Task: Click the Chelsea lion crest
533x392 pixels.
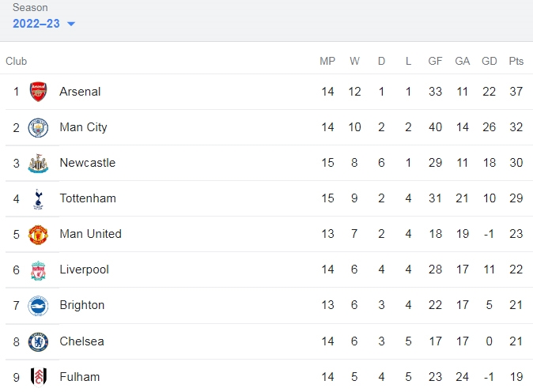Action: click(x=38, y=341)
